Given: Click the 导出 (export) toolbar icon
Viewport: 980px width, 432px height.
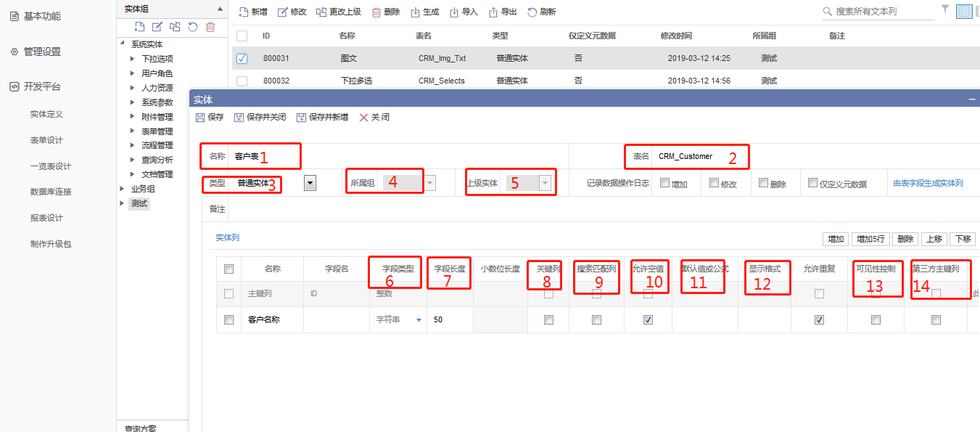Looking at the screenshot, I should click(493, 12).
